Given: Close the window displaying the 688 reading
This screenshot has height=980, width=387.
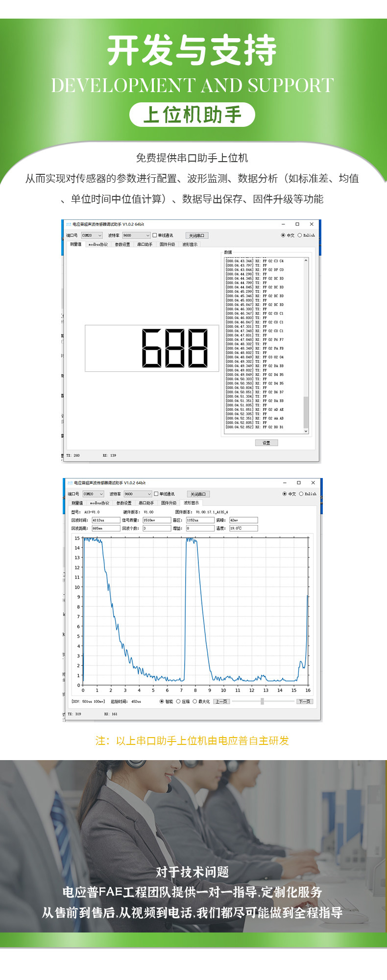Looking at the screenshot, I should click(312, 224).
